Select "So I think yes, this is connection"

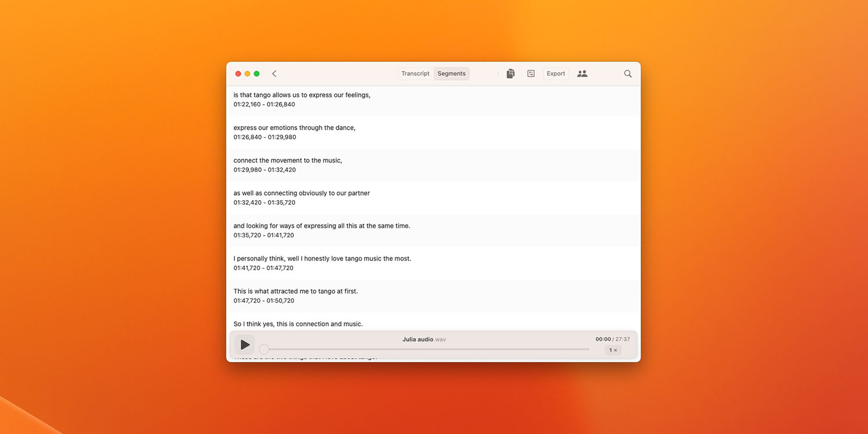coord(297,324)
